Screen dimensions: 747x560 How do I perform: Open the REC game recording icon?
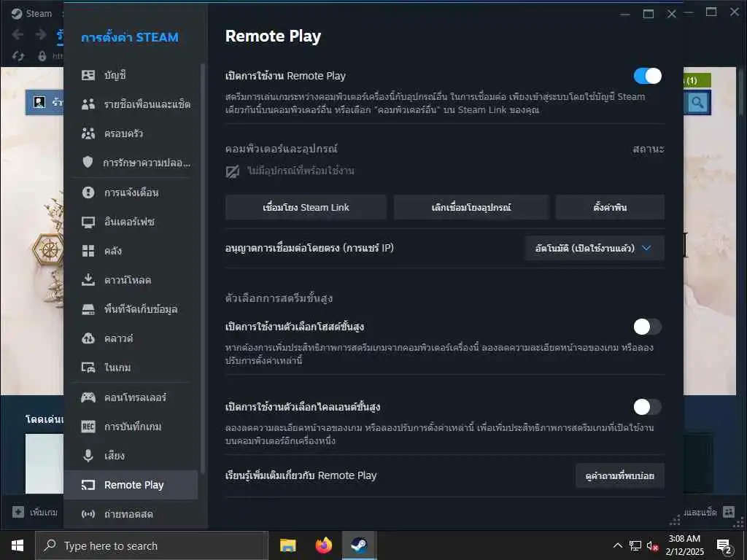tap(88, 426)
